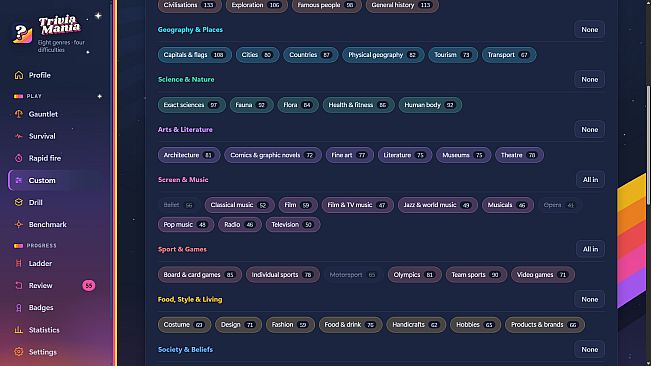Click the Badges ribbon icon

(19, 307)
